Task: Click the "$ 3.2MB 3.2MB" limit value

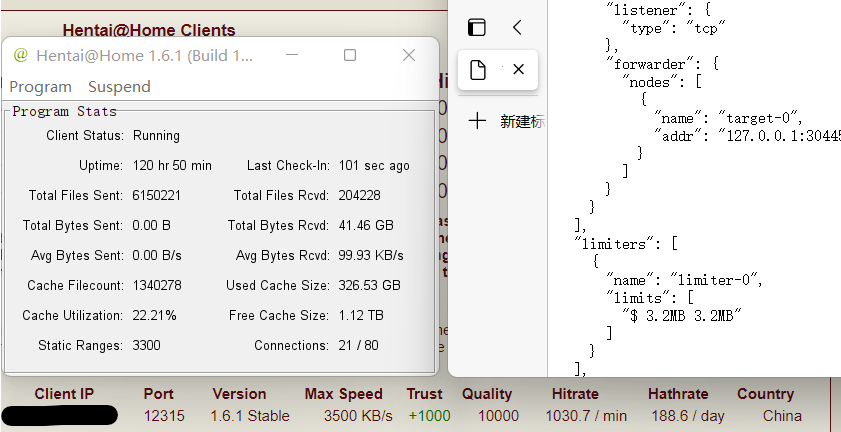Action: tap(682, 316)
